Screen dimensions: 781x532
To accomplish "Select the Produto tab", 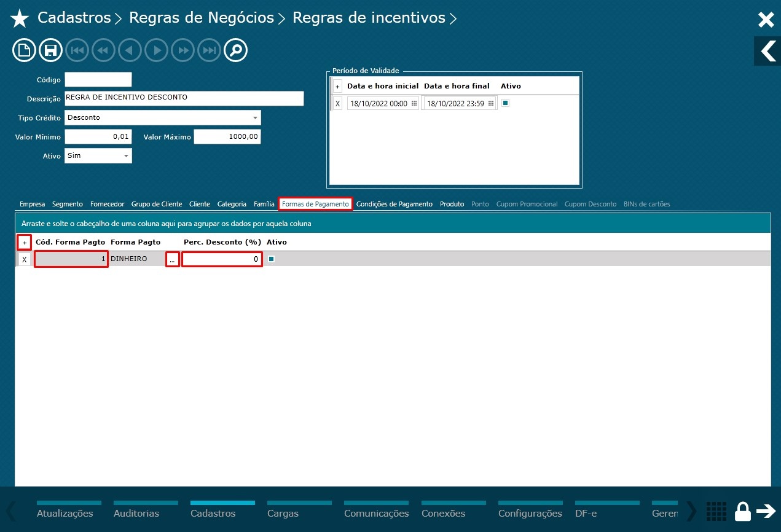I will [452, 203].
